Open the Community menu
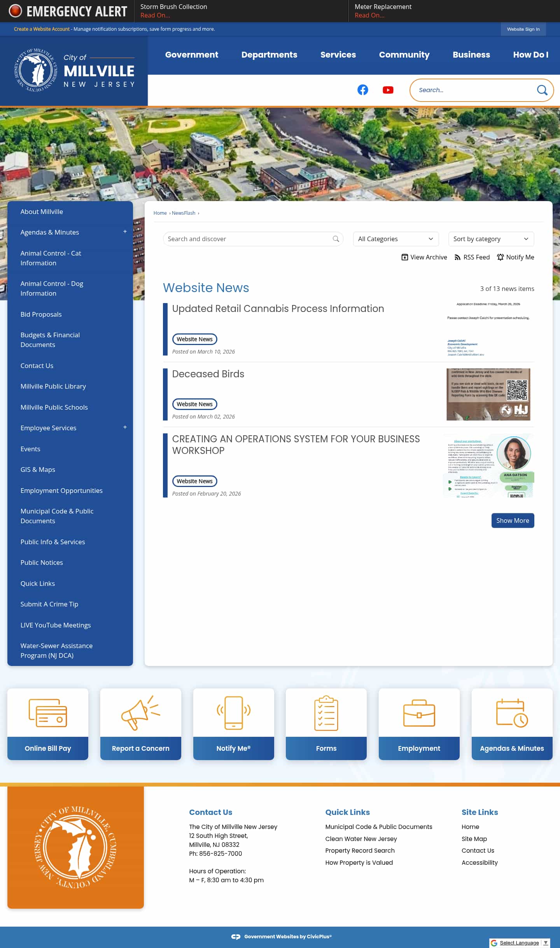The image size is (560, 948). coord(404,55)
